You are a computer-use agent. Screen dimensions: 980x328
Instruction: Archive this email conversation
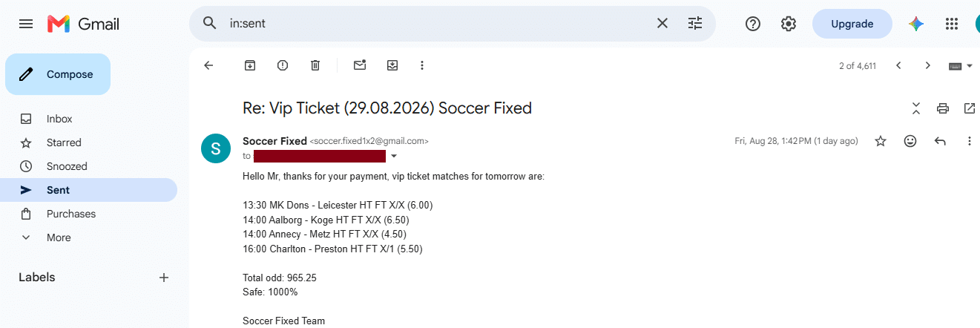[x=250, y=65]
